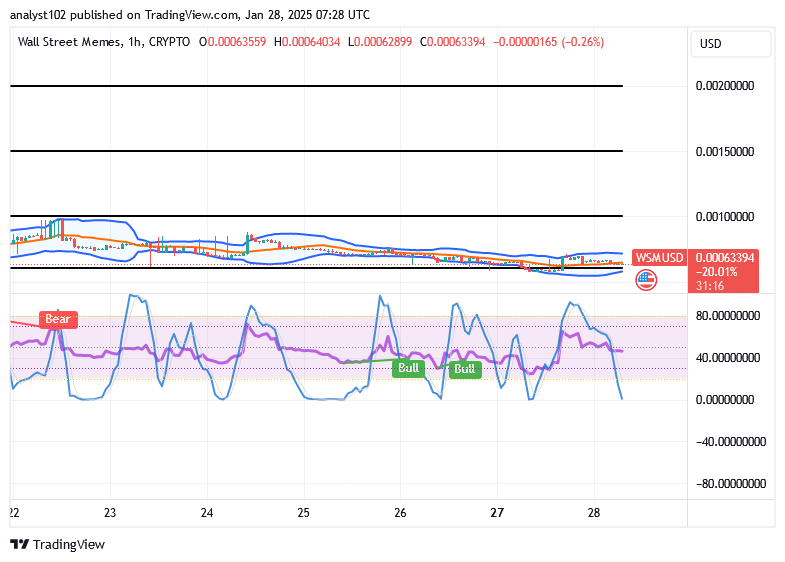The height and width of the screenshot is (562, 785).
Task: Click the (-0.26%) change percentage
Action: click(583, 42)
